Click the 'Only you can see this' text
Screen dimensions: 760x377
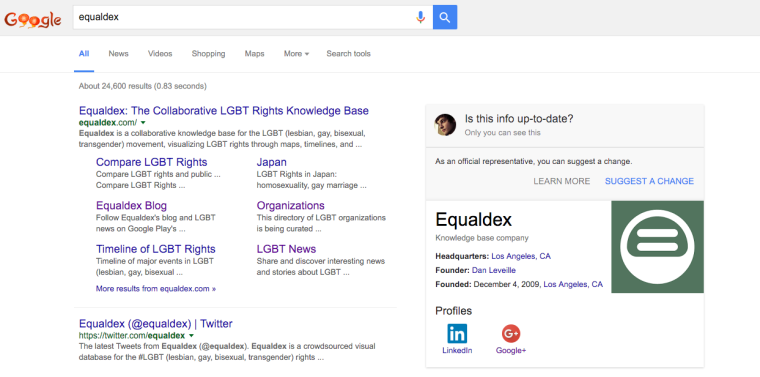[x=502, y=132]
